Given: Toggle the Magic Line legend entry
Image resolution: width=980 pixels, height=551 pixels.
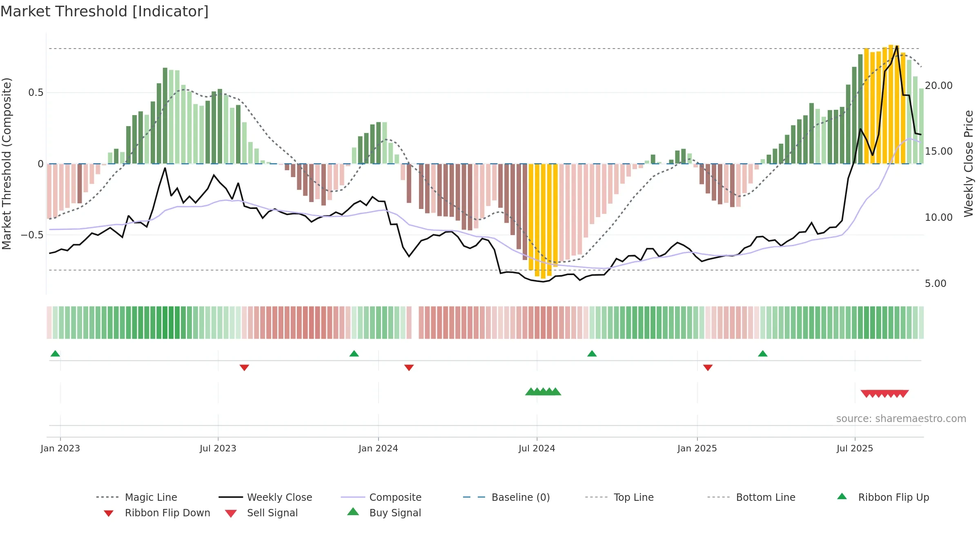Looking at the screenshot, I should (137, 497).
